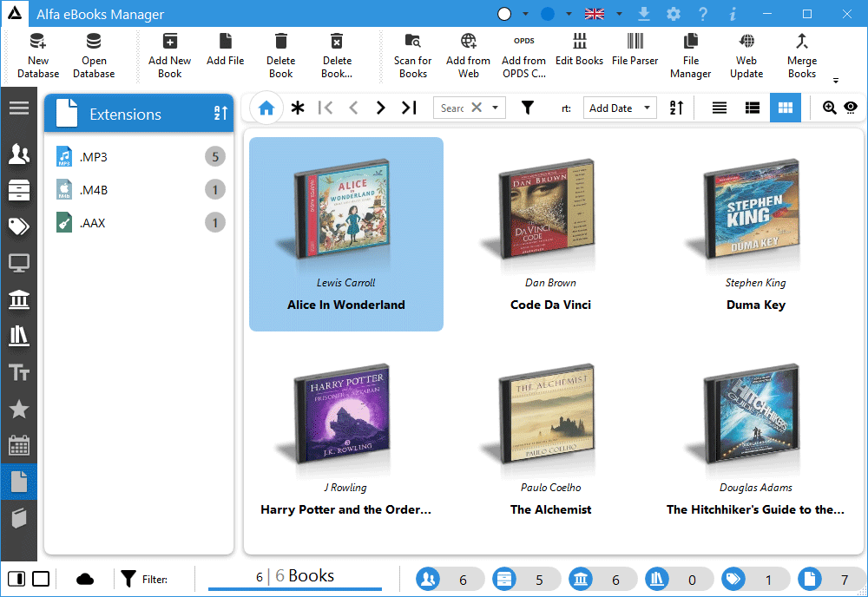Image resolution: width=868 pixels, height=597 pixels.
Task: Click Delete Book... with X icon
Action: 337,42
